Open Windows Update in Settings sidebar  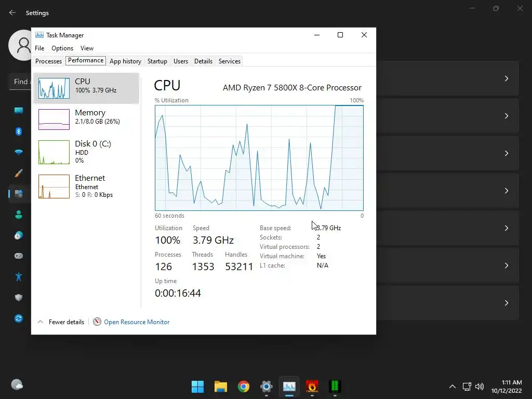tap(19, 318)
